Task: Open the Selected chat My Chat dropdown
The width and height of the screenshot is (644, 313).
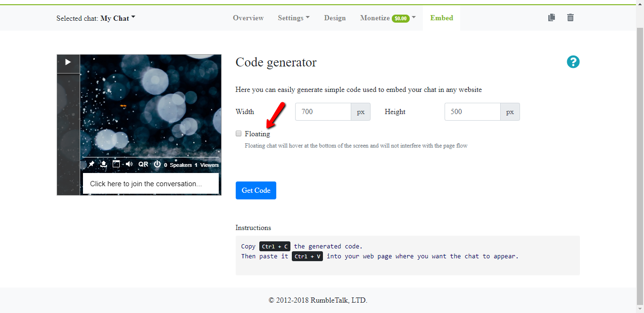Action: [x=117, y=18]
